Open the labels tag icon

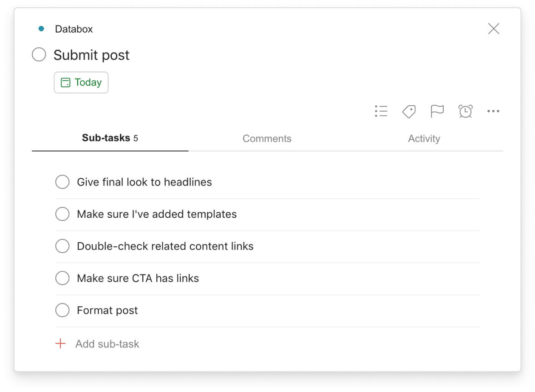pyautogui.click(x=408, y=111)
